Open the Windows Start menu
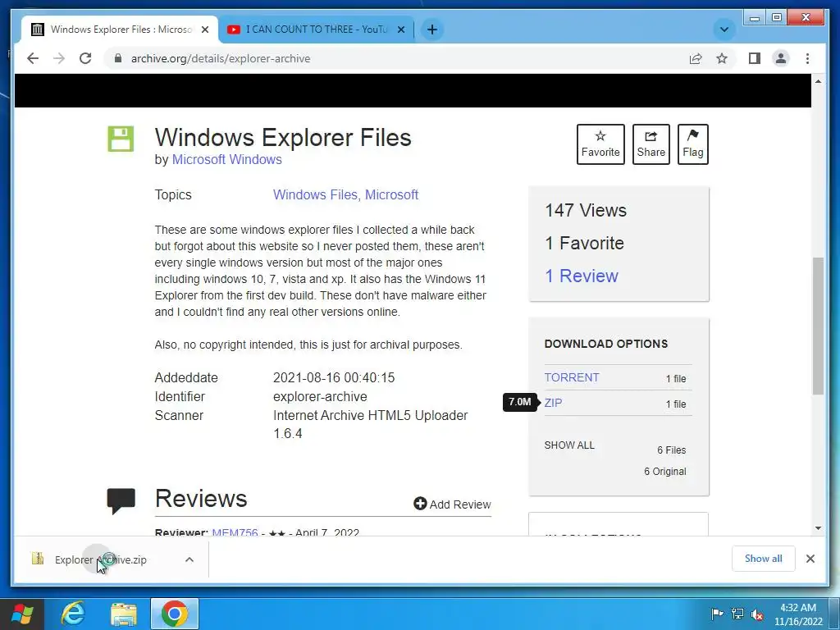This screenshot has width=840, height=630. (22, 614)
